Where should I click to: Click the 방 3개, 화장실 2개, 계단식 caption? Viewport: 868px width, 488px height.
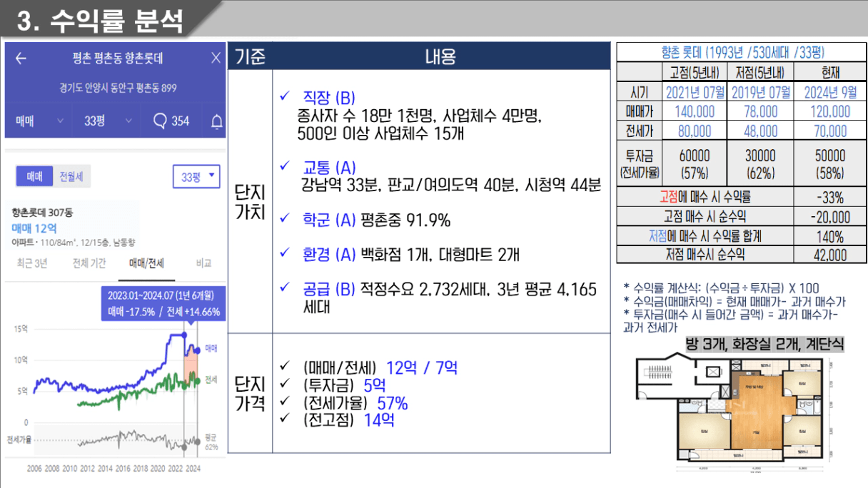pos(764,343)
